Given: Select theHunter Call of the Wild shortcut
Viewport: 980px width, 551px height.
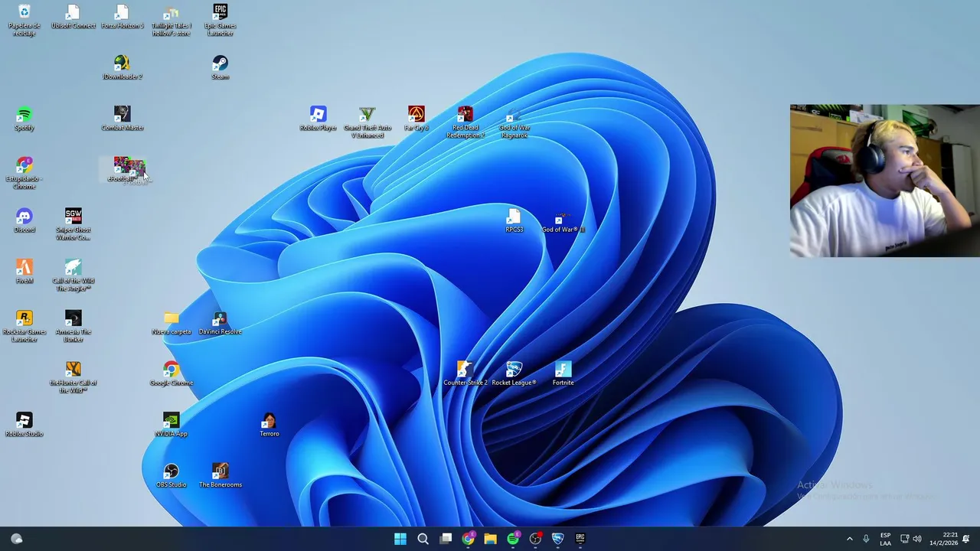Looking at the screenshot, I should [73, 377].
